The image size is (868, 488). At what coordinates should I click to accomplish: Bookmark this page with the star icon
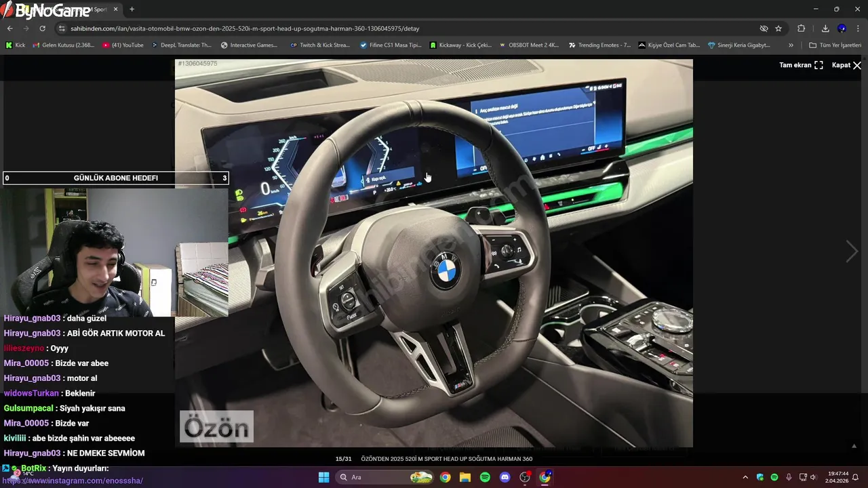pyautogui.click(x=778, y=28)
